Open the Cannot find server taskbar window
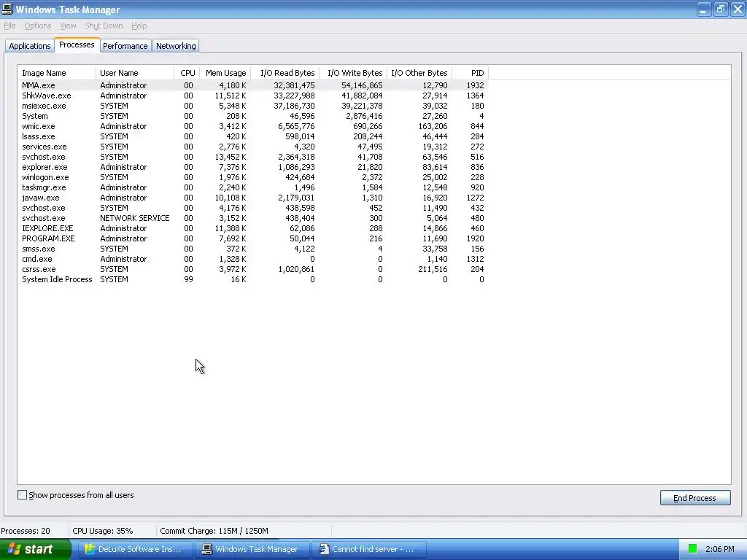Image resolution: width=747 pixels, height=560 pixels. coord(368,549)
